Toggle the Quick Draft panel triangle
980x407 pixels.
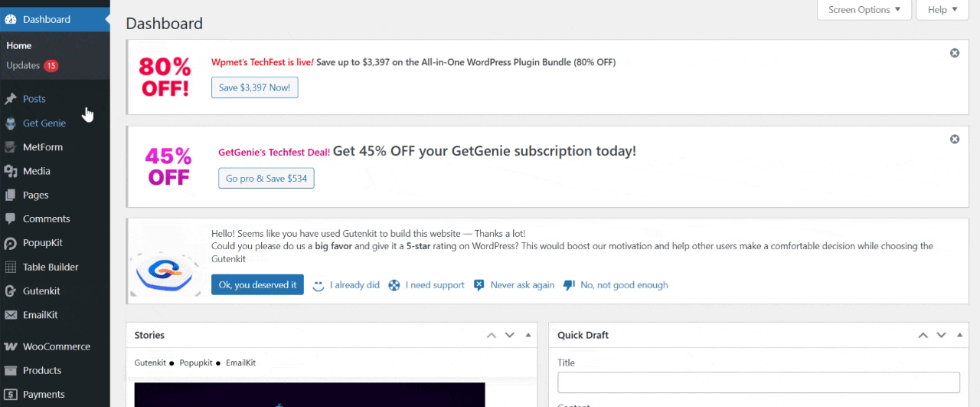pos(960,336)
